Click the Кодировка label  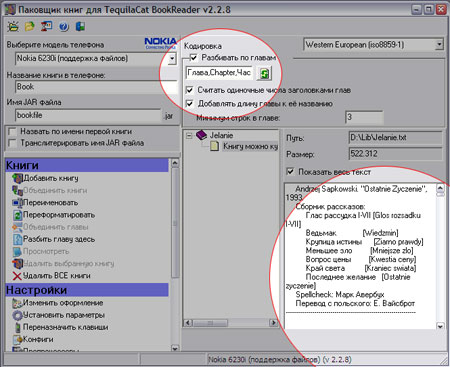coord(203,46)
